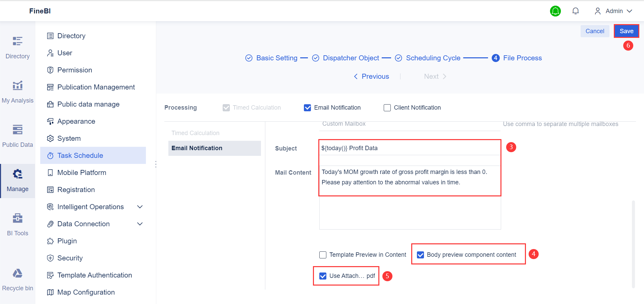The width and height of the screenshot is (644, 304).
Task: Toggle Body preview component content checkbox
Action: click(420, 255)
